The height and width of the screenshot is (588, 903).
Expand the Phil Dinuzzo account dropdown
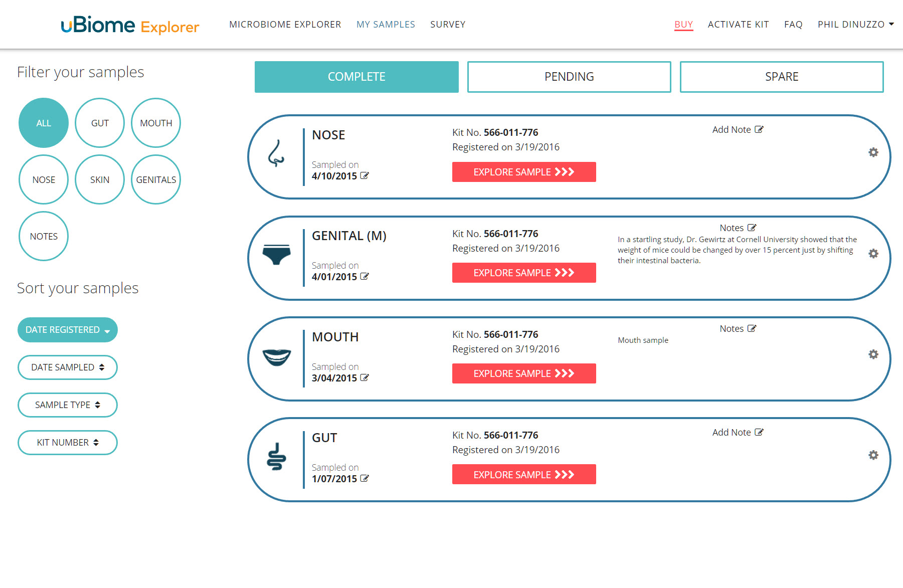[x=855, y=25]
